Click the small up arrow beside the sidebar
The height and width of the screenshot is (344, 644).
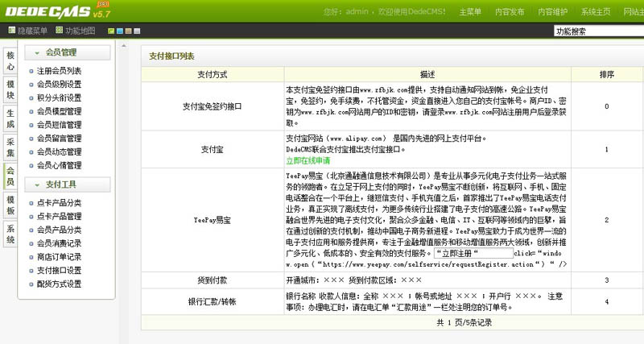point(124,46)
